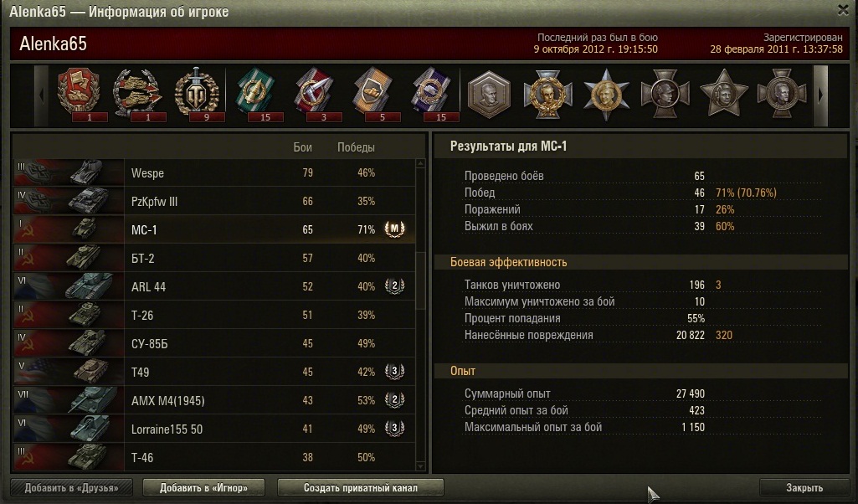This screenshot has width=858, height=504.
Task: Click the sword and shield wreath medal showing 9
Action: click(x=197, y=93)
